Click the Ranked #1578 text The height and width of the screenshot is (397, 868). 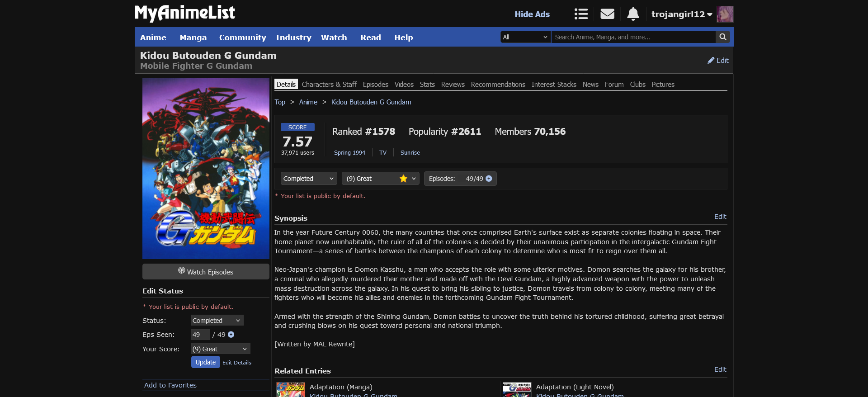(x=363, y=132)
